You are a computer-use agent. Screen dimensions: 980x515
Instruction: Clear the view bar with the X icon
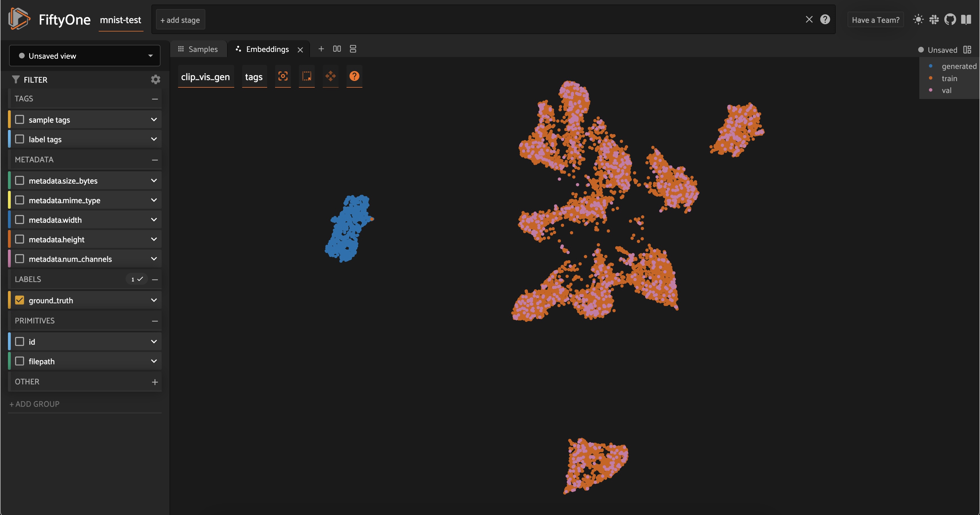(809, 19)
